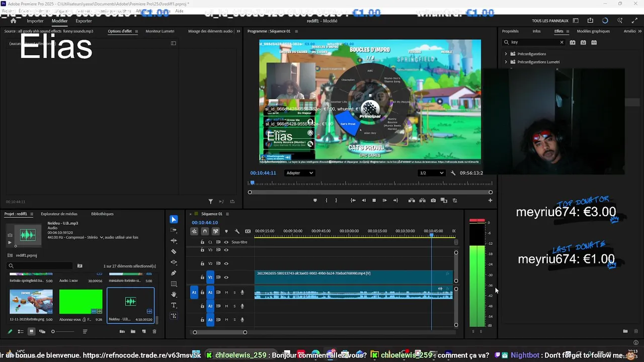Expand the Préconfigurations Lumetri folder

pos(506,62)
